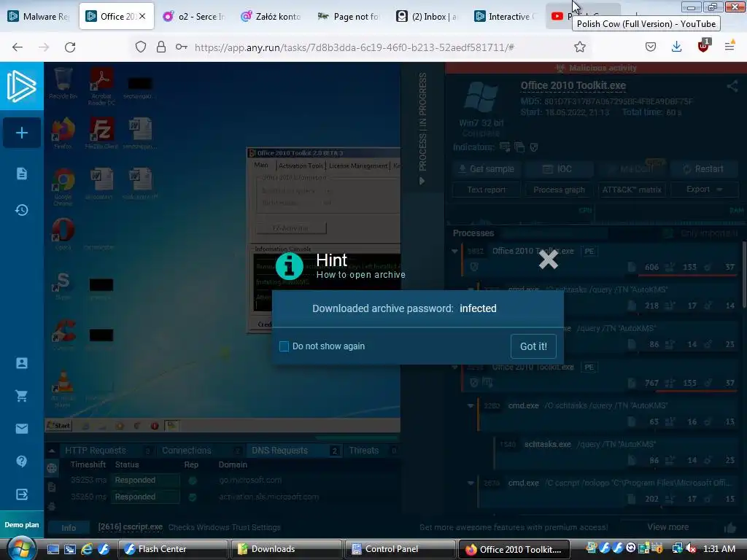The width and height of the screenshot is (747, 560).
Task: Open browser downloads arrow icon
Action: (676, 47)
